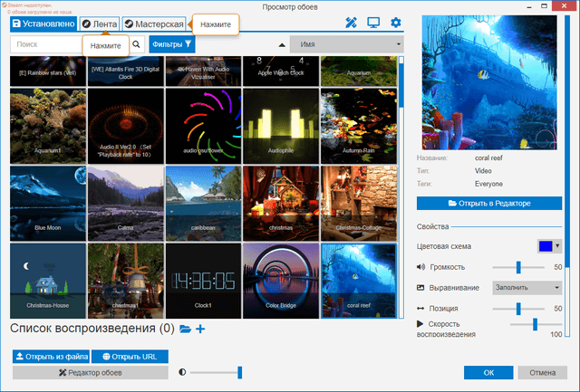Open the wallpaper editor tools icon

pos(352,23)
